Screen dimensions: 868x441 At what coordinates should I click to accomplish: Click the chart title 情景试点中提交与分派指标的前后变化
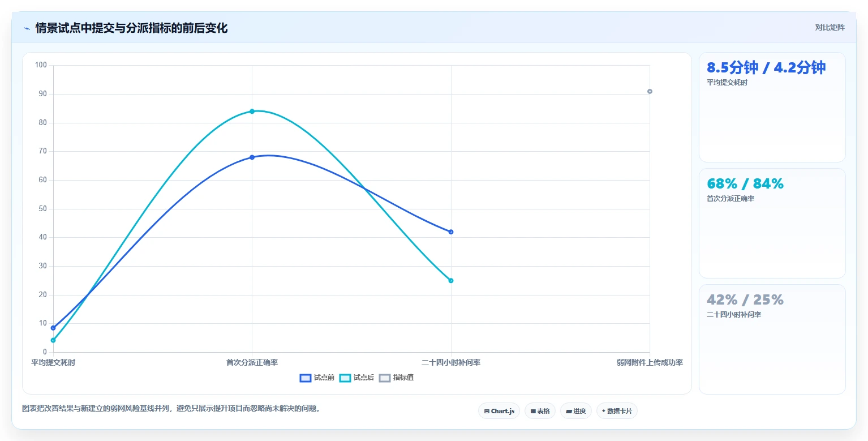click(x=131, y=28)
